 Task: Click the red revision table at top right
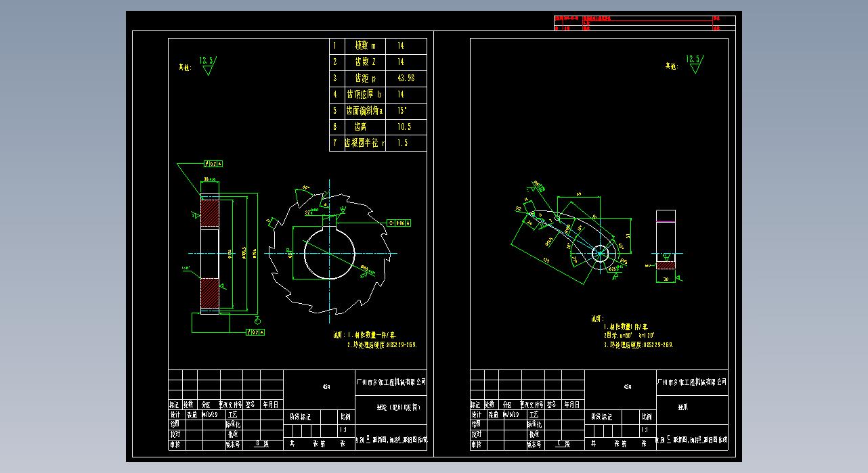click(x=644, y=23)
